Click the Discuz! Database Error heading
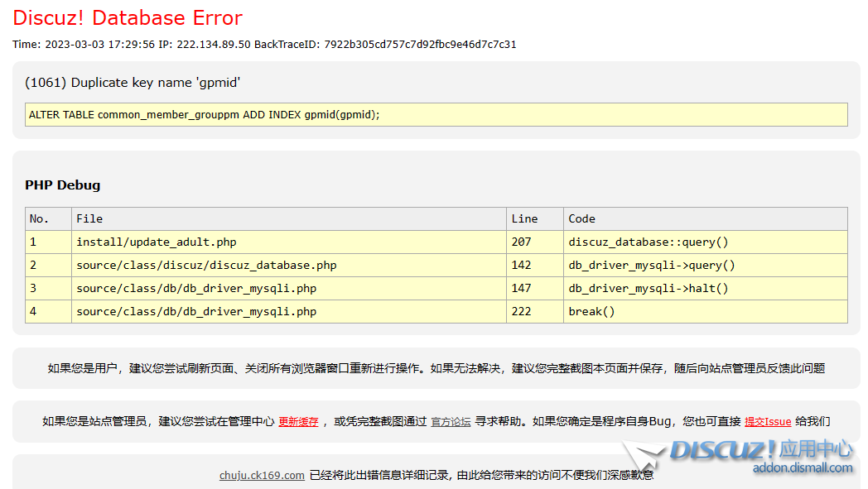 tap(128, 17)
